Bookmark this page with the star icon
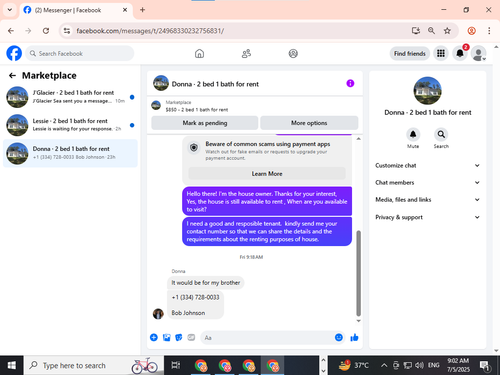The image size is (500, 375). click(x=447, y=31)
